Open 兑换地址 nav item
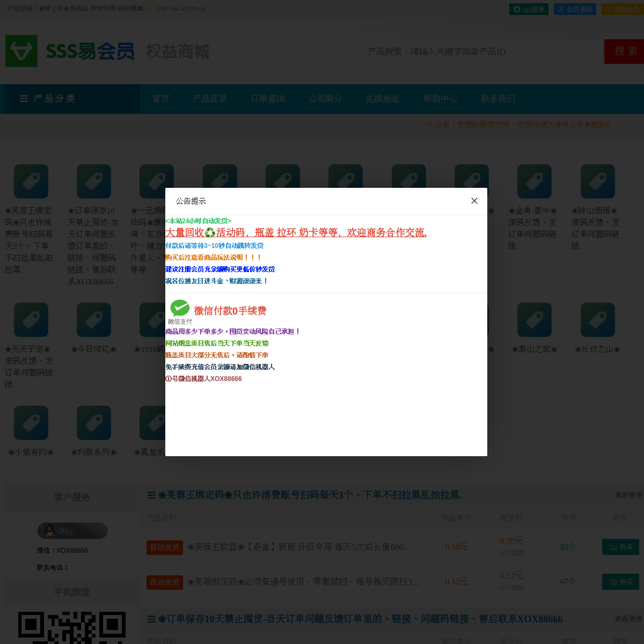This screenshot has width=644, height=644. tap(383, 99)
